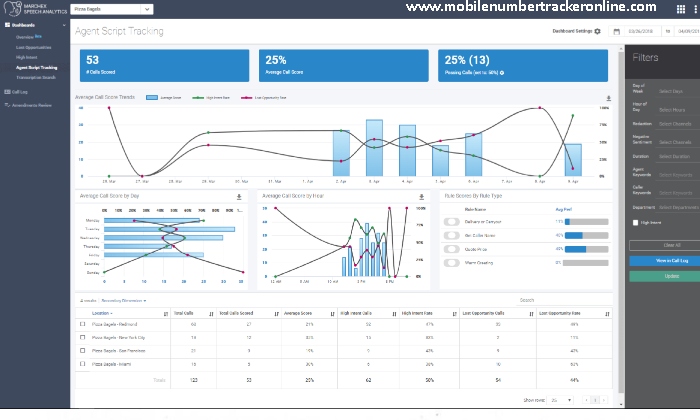This screenshot has width=700, height=420.
Task: Open the Dashboard Settings gear icon
Action: tap(598, 31)
